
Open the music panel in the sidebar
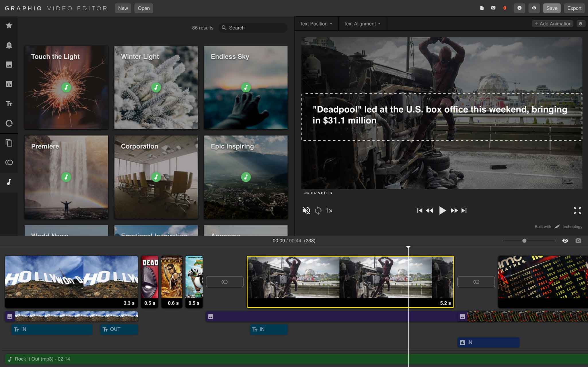pos(9,182)
